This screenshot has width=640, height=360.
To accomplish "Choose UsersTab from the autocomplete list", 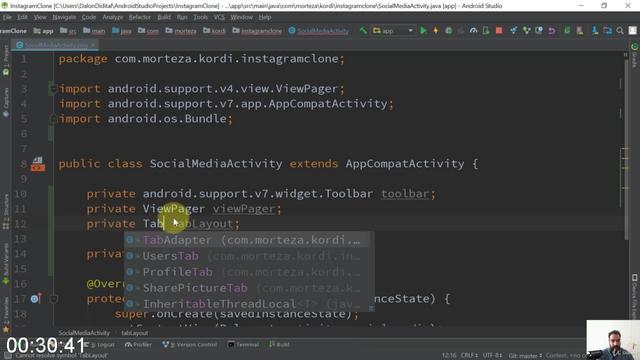I will 247,256.
